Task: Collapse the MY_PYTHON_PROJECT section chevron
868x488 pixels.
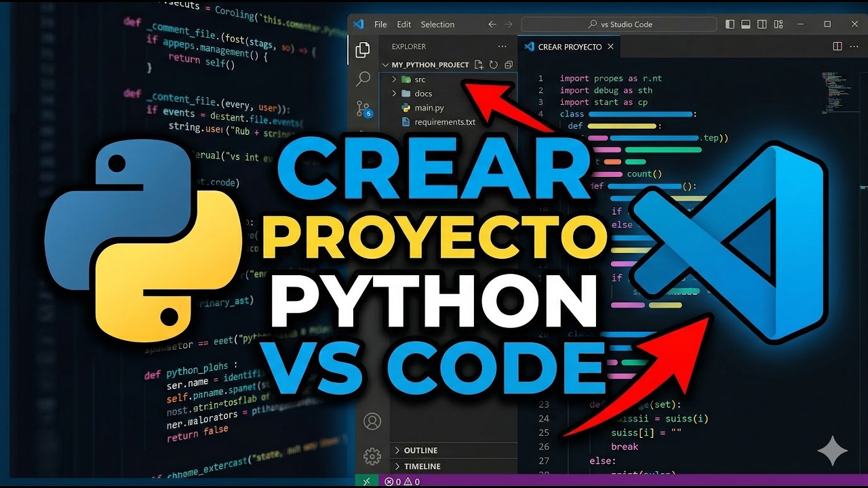Action: pos(386,65)
